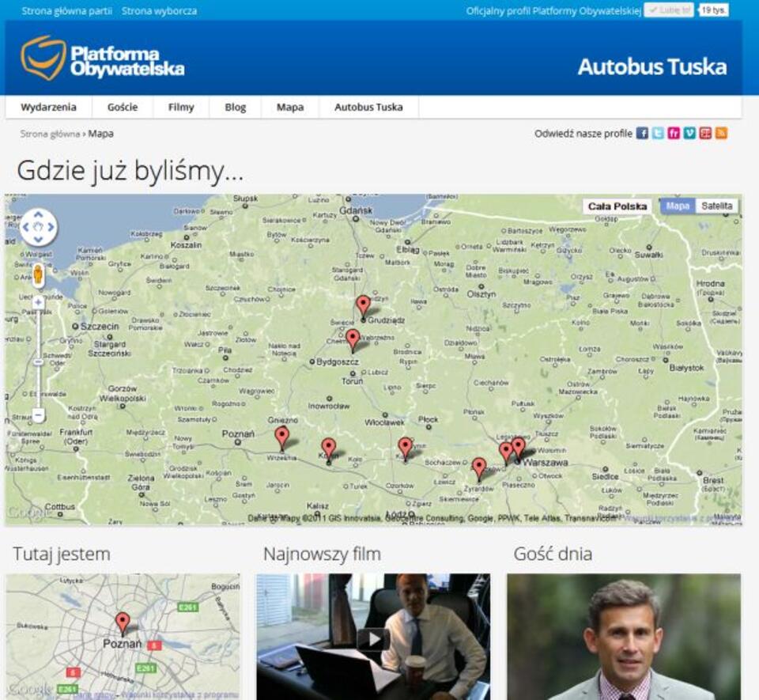Click the Białystok label on the map
This screenshot has width=759, height=700.
pyautogui.click(x=686, y=368)
